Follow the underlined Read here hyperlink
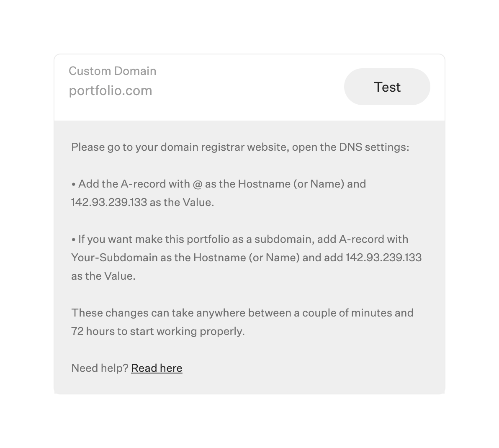 [157, 368]
